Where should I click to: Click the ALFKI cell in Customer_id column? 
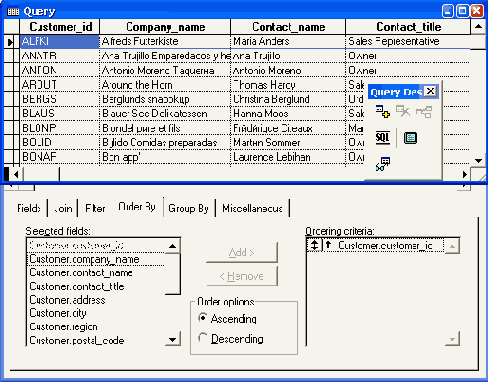[60, 41]
